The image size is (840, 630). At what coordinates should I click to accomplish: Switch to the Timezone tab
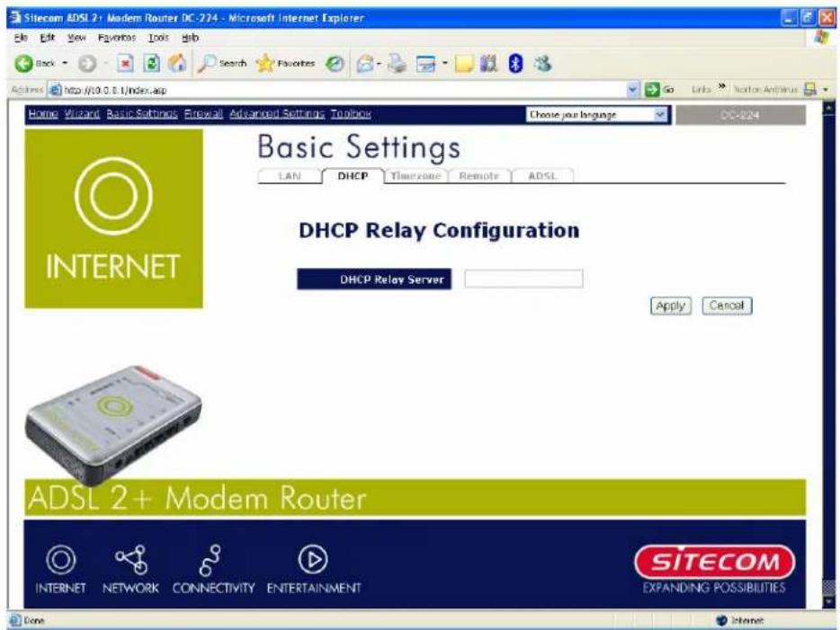click(x=416, y=175)
